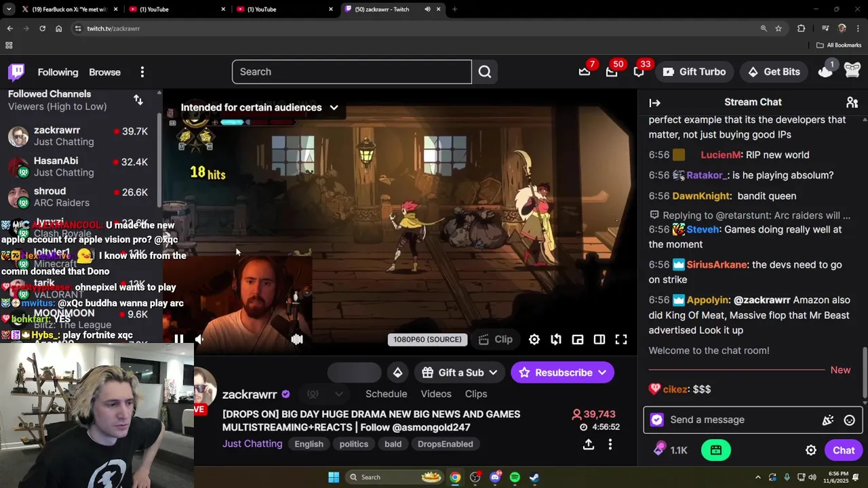Toggle the notification dropdown beside zackrawrr
The height and width of the screenshot is (488, 868).
click(x=325, y=394)
